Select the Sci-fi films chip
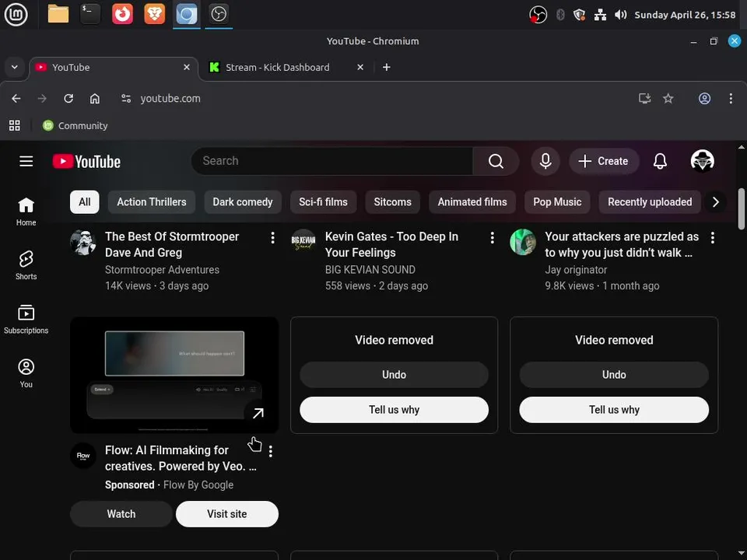The width and height of the screenshot is (747, 560). 323,202
